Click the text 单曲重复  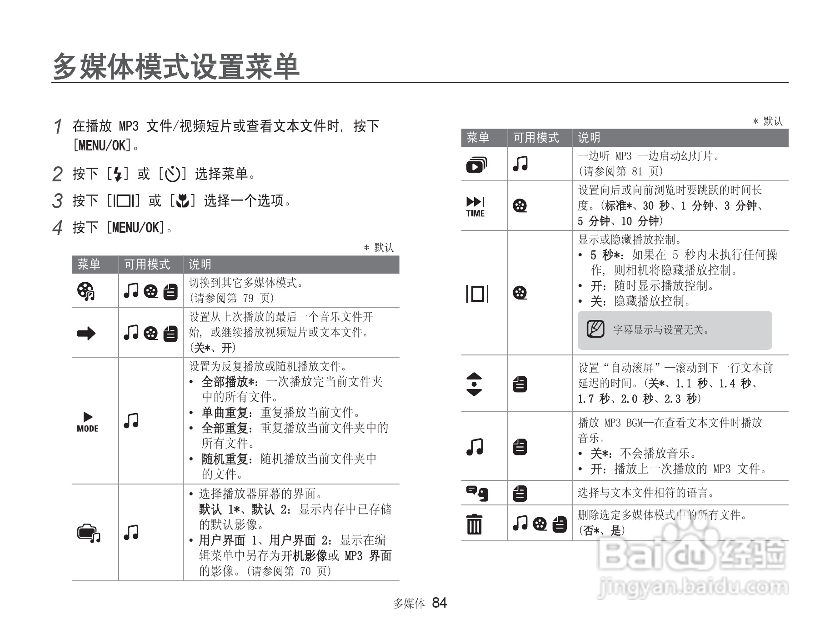(x=225, y=413)
